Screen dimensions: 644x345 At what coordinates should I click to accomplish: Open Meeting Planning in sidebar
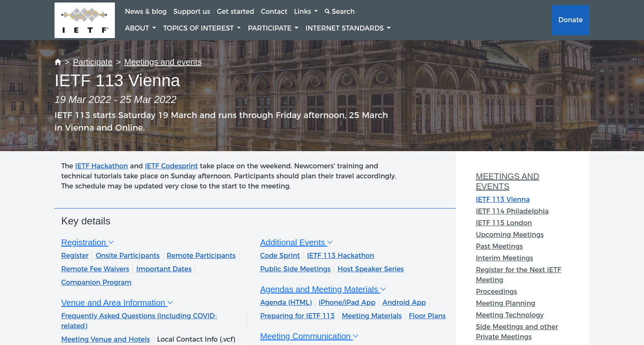point(505,303)
